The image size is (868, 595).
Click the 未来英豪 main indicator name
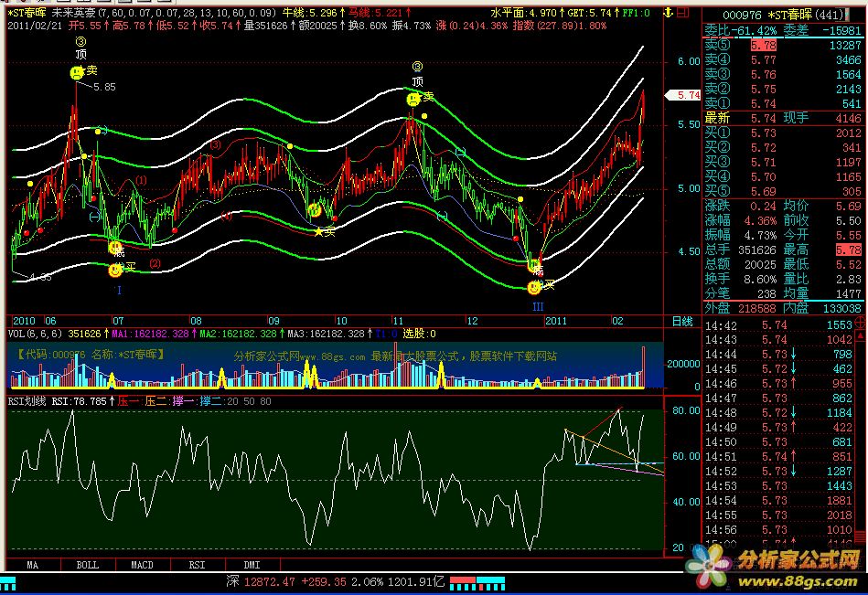point(73,12)
